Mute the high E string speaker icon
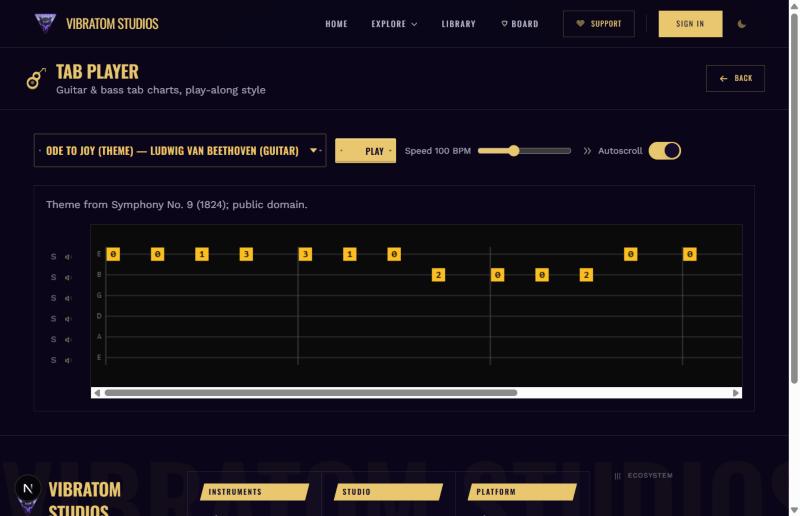 pos(68,257)
